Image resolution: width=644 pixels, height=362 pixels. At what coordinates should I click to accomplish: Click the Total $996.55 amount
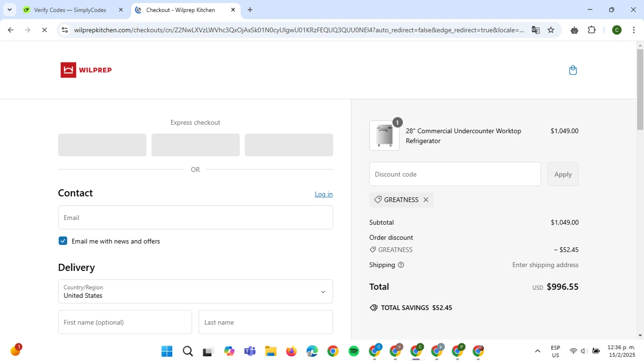tap(562, 287)
